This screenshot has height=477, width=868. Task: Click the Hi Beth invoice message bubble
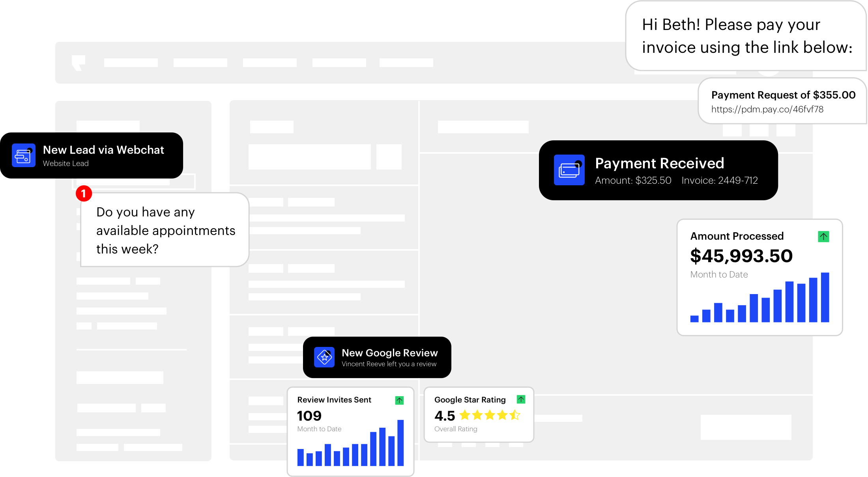(x=746, y=36)
